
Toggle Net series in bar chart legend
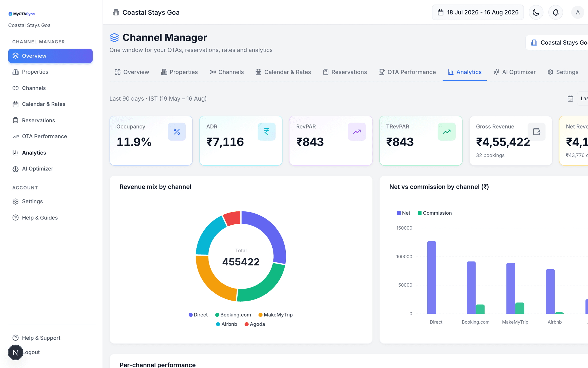pos(404,213)
